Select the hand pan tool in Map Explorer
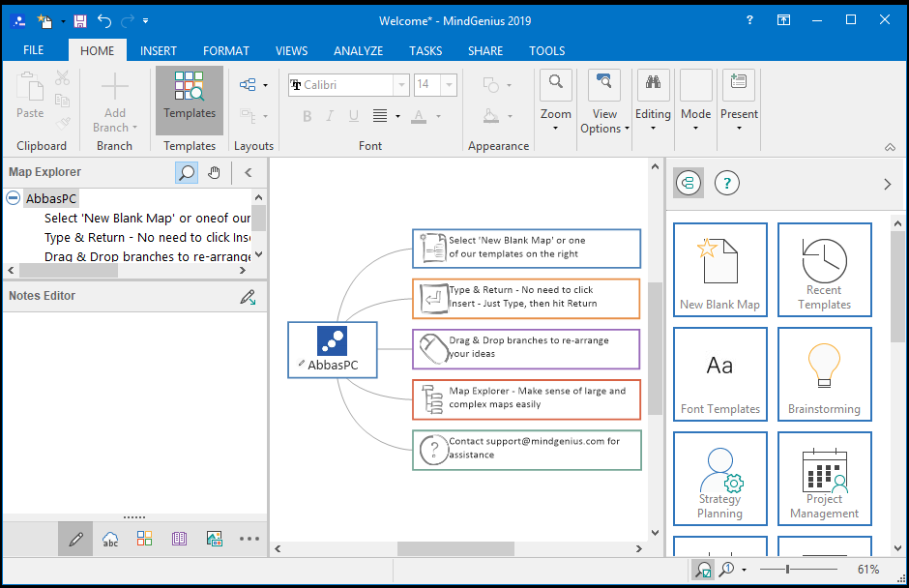This screenshot has width=909, height=588. tap(214, 172)
